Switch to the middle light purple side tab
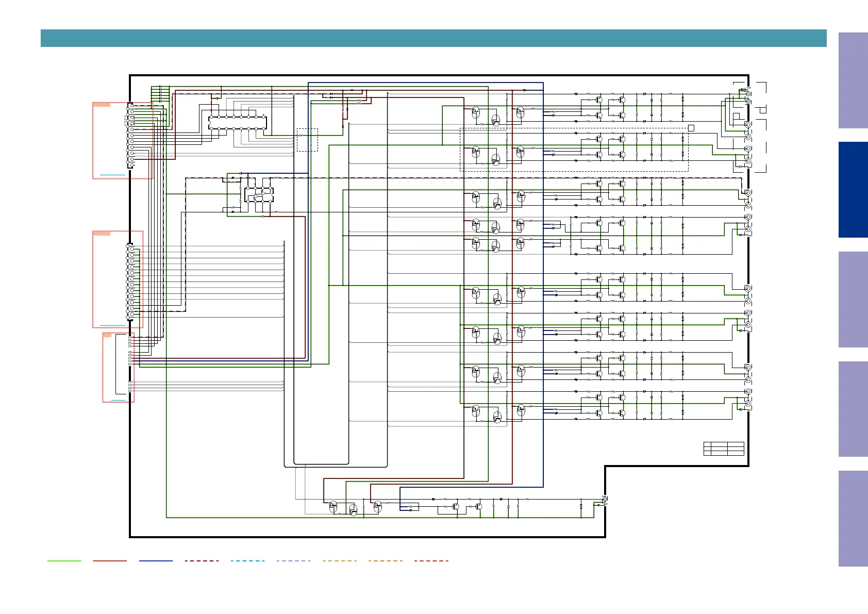The image size is (868, 614). (x=853, y=300)
